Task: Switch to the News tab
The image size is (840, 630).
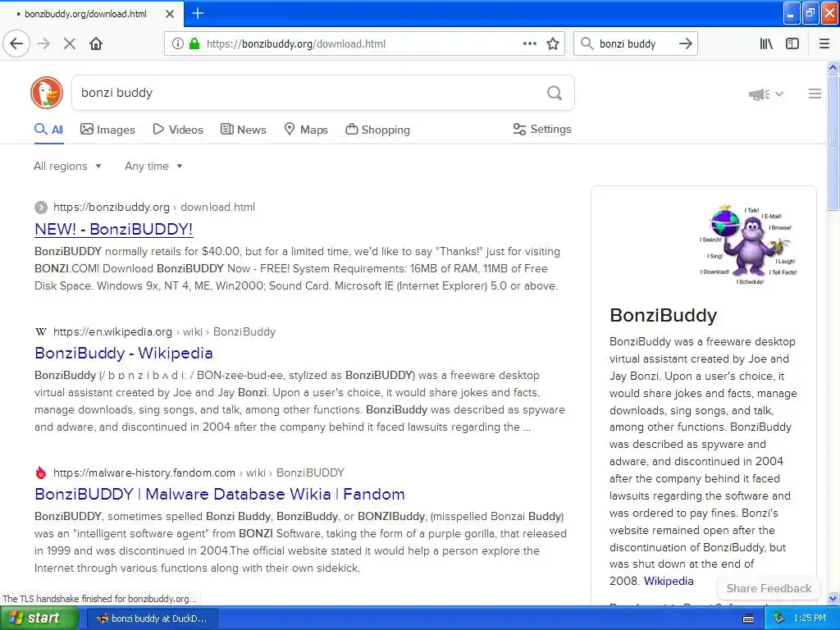Action: [x=243, y=130]
